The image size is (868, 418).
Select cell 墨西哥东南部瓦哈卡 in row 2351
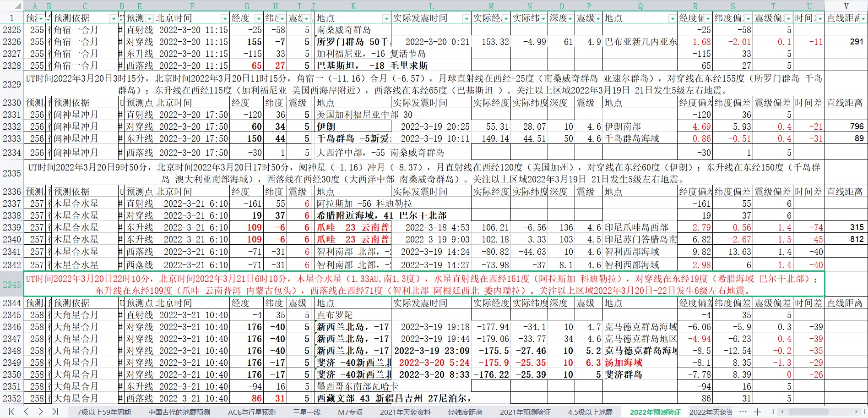tap(353, 386)
